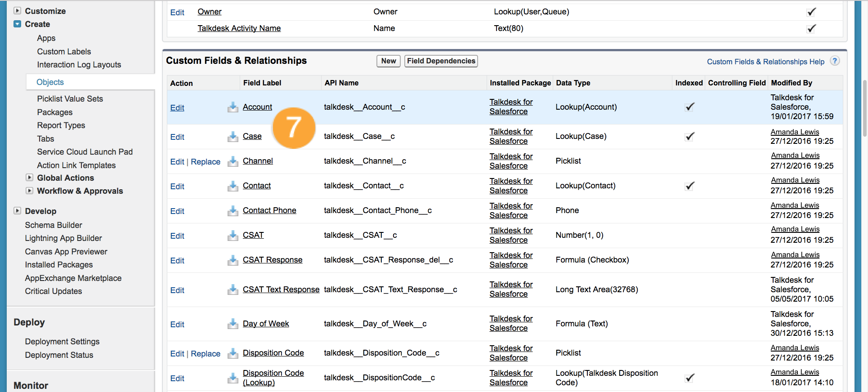Open Picklist Value Sets
Screen dimensions: 868x392
click(x=70, y=99)
